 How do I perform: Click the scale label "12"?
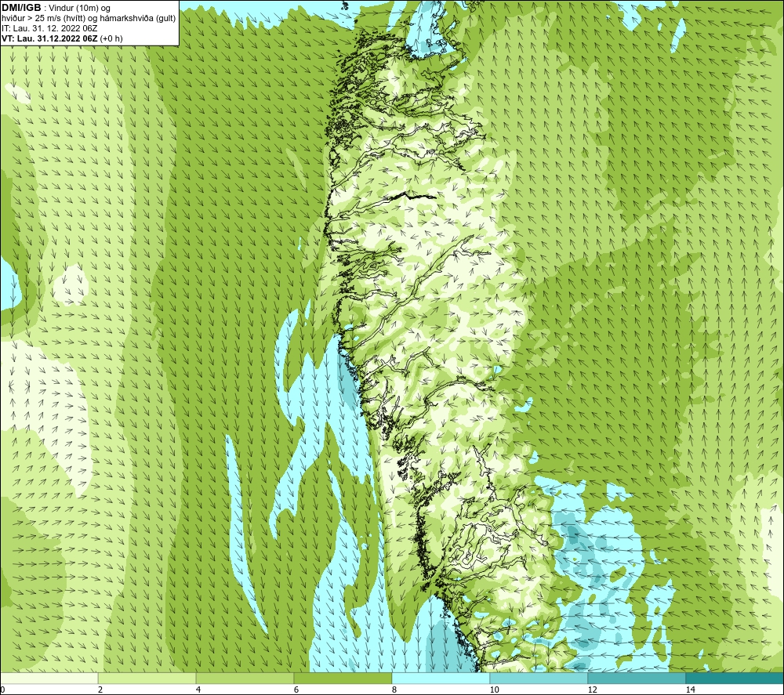592,690
